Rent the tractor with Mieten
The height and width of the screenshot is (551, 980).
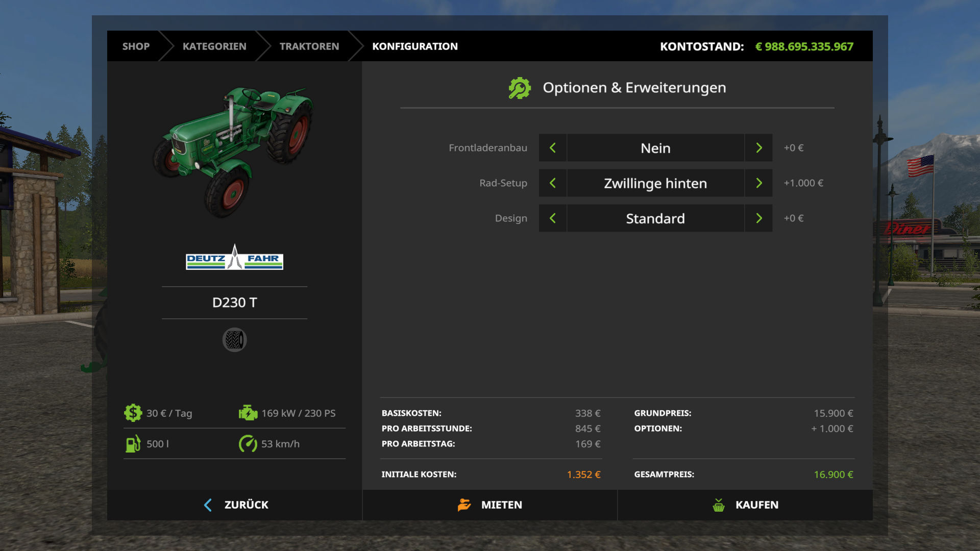[490, 505]
